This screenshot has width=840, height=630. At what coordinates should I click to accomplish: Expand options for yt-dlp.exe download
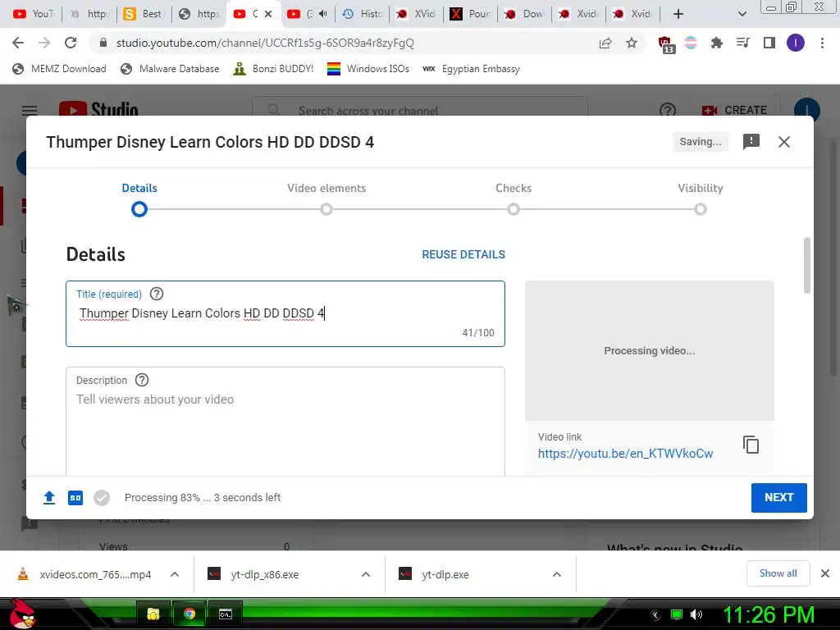pos(557,574)
